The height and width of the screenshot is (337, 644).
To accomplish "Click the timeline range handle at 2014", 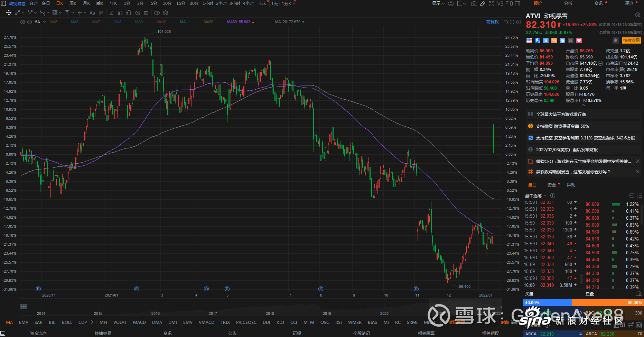I will (24, 307).
